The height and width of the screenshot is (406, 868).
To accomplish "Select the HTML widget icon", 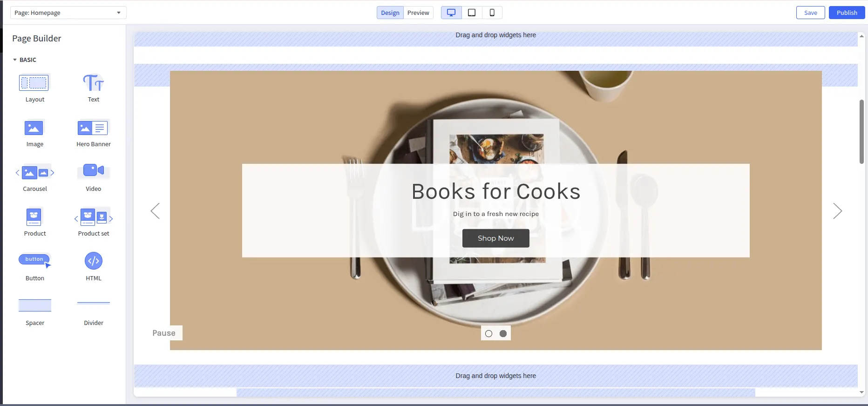I will (x=94, y=261).
